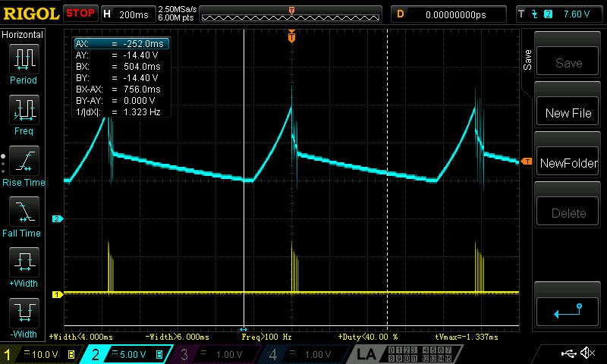Click the BX 504.0ms cursor row
This screenshot has height=364, width=607.
121,67
